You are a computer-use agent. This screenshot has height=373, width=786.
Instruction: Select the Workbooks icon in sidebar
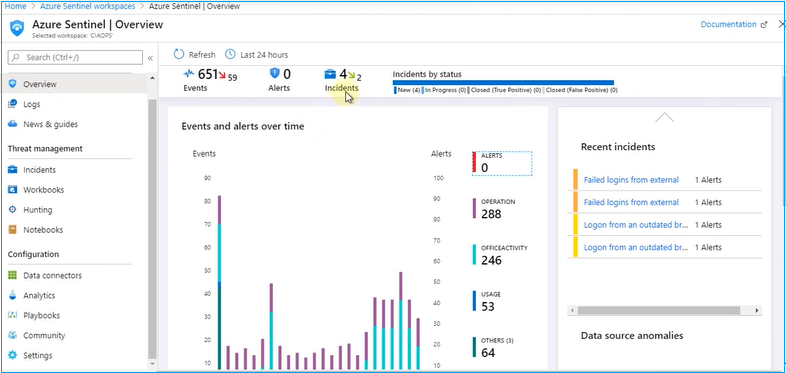(x=13, y=190)
